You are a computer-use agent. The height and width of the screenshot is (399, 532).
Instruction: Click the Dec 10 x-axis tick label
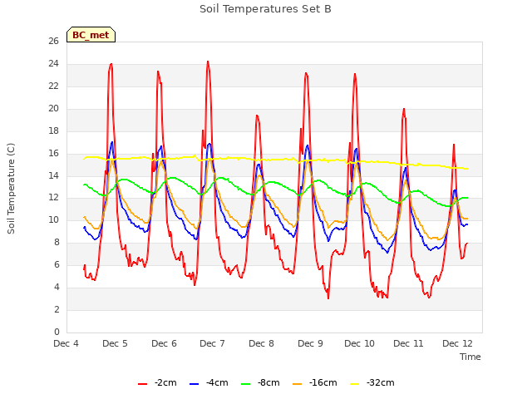point(359,343)
